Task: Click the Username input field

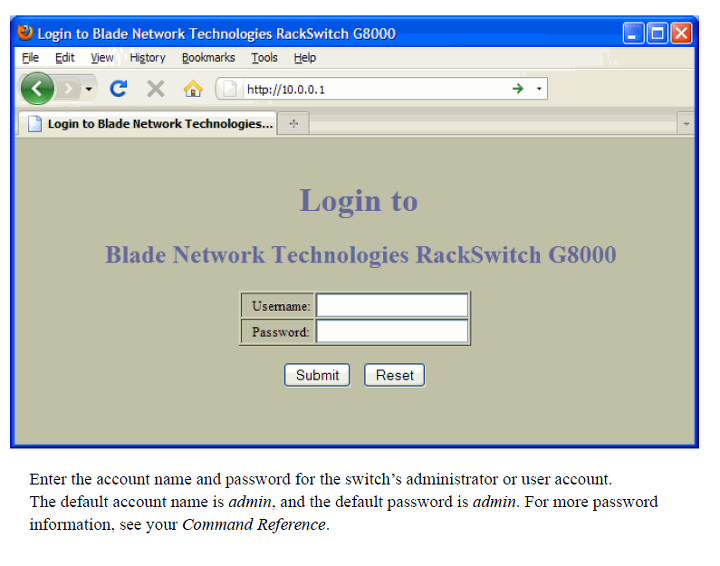Action: (x=392, y=305)
